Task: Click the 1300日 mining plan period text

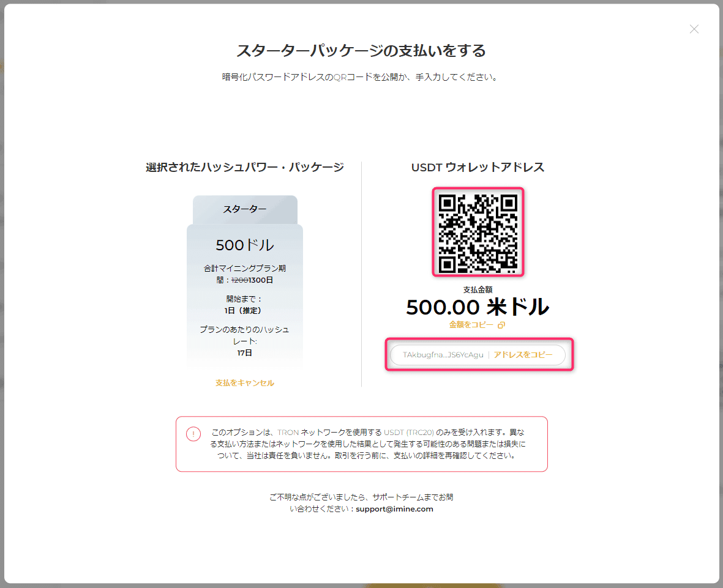Action: tap(261, 280)
